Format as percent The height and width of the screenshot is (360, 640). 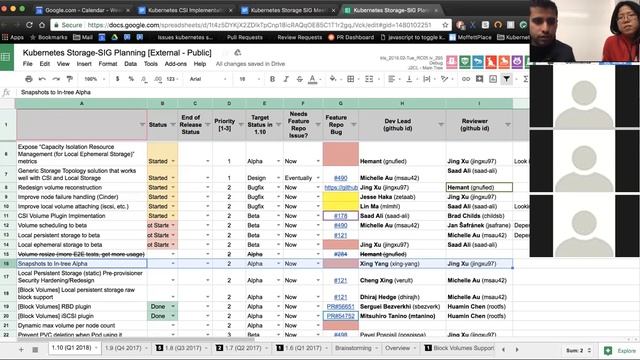[131, 79]
